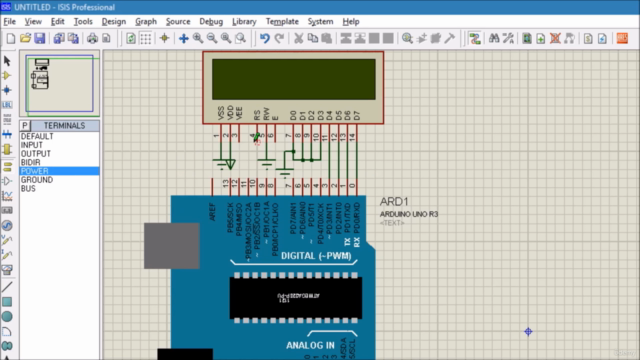Open the Graph menu
This screenshot has width=640, height=360.
[x=146, y=22]
